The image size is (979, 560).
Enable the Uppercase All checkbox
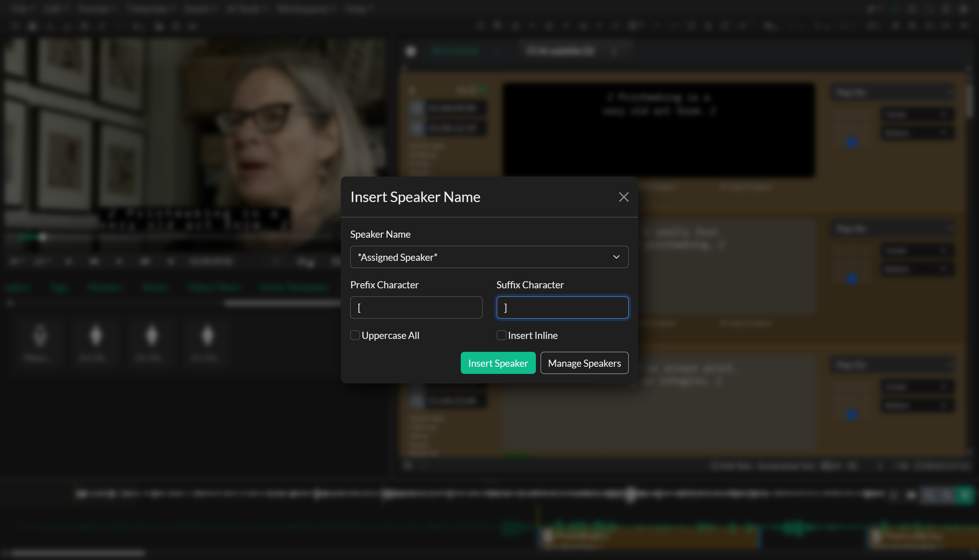(x=355, y=336)
